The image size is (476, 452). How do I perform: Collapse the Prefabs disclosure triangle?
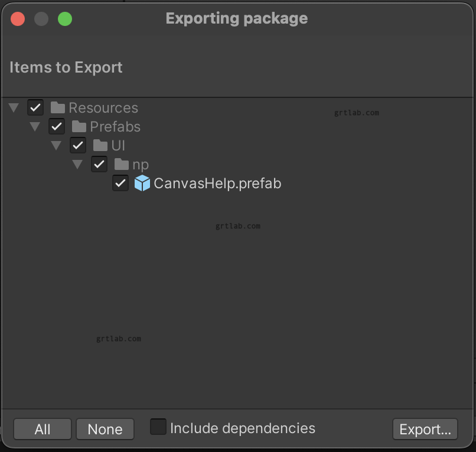pyautogui.click(x=35, y=126)
